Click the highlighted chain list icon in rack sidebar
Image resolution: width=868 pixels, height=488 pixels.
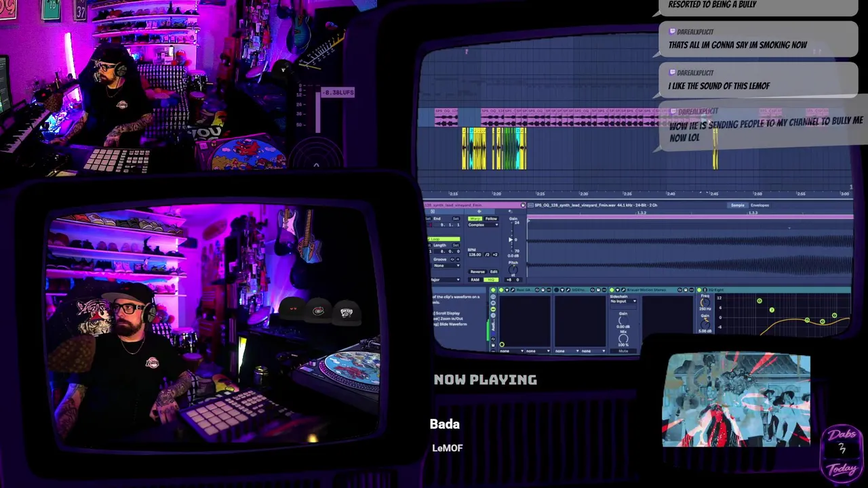coord(493,309)
